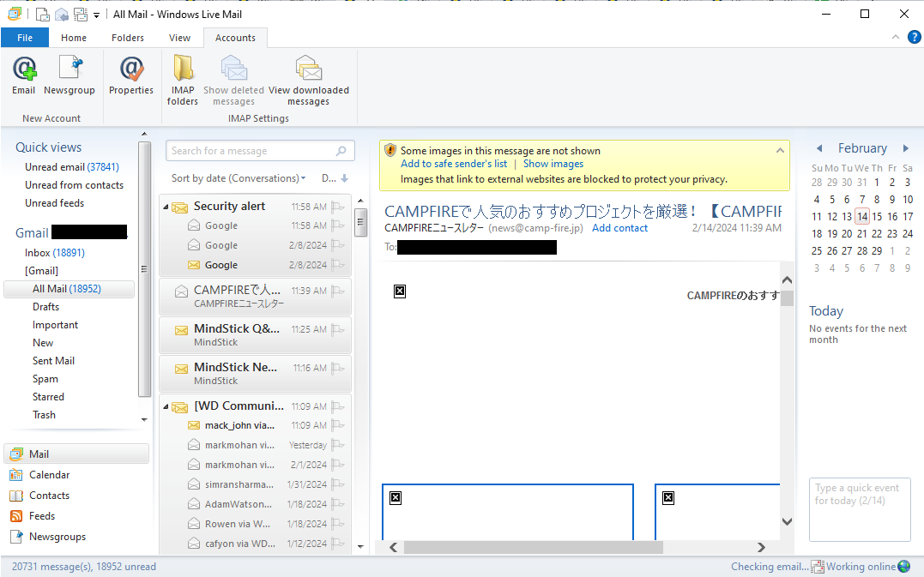Open Unread feeds view
Screen dimensions: 924x577
pos(54,203)
